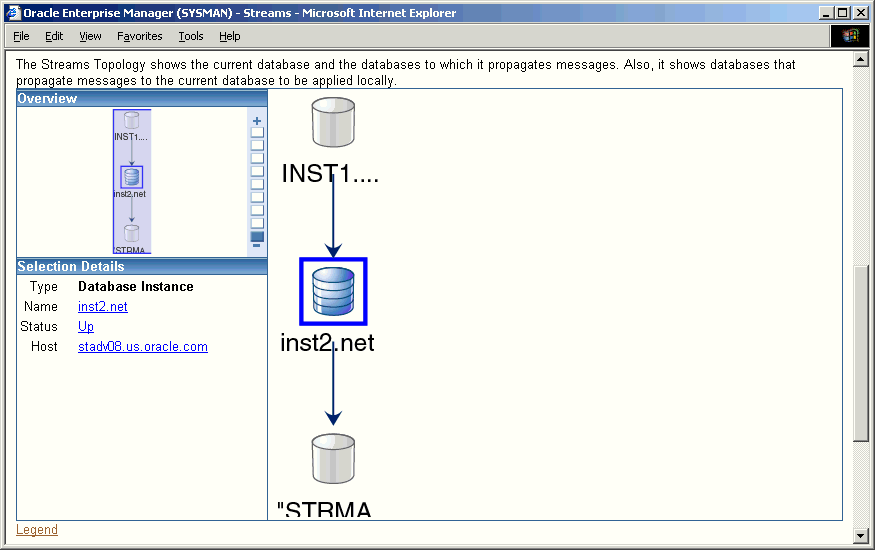Select the topmost zoom level box
Screen dimensions: 875x550
[257, 132]
